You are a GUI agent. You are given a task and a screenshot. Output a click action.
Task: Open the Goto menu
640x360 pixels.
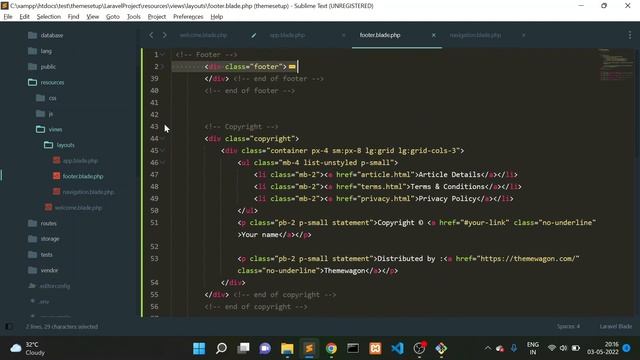click(x=113, y=17)
